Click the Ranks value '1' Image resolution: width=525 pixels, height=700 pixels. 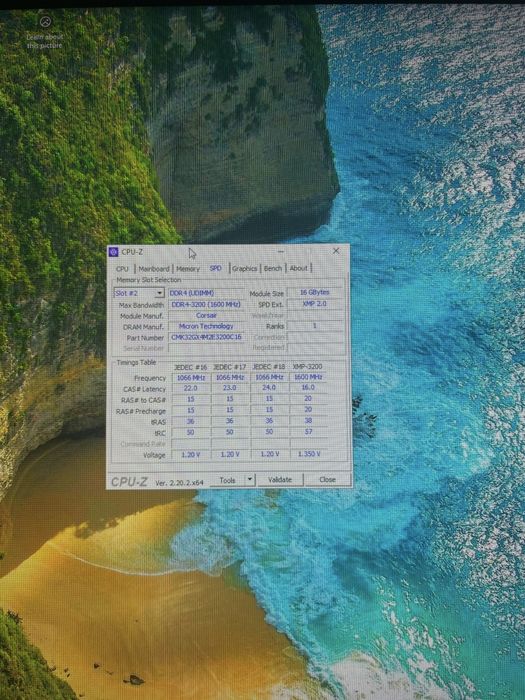point(315,326)
